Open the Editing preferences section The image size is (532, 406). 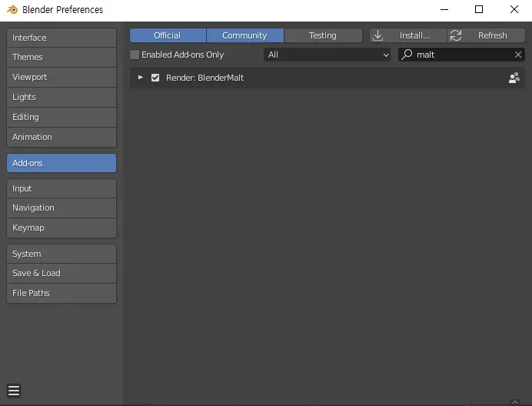62,117
